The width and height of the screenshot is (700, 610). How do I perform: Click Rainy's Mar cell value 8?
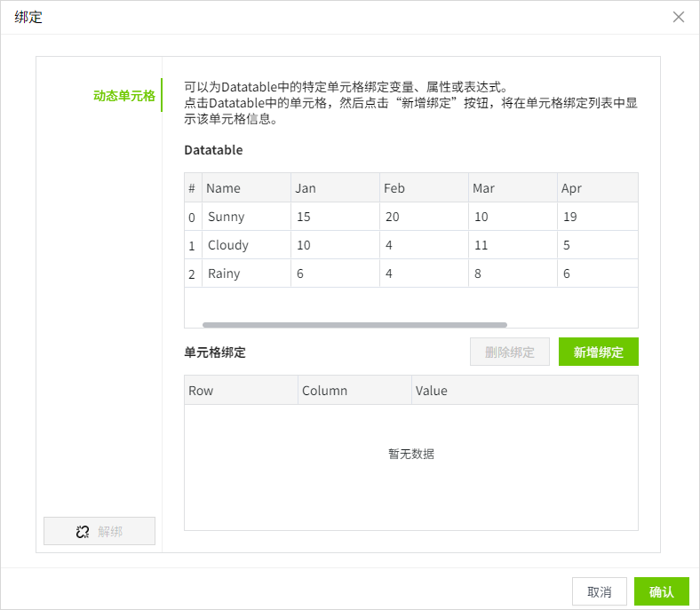coord(513,273)
